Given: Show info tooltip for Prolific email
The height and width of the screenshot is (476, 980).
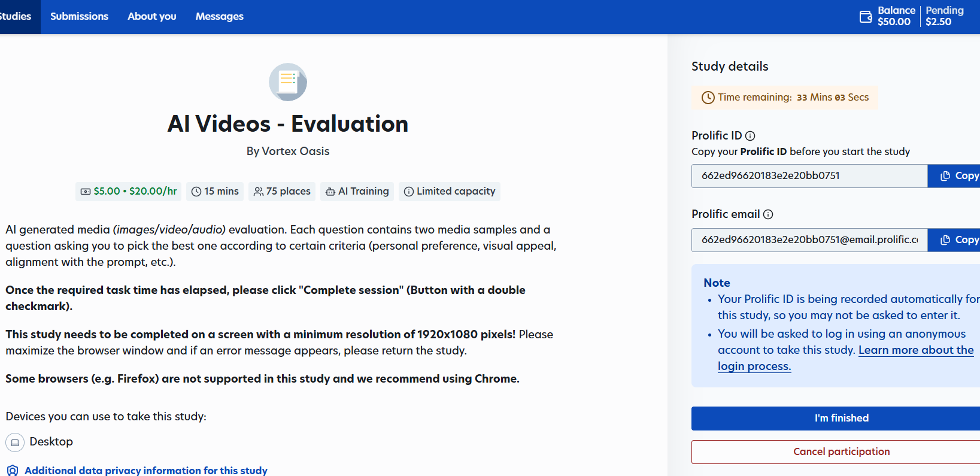Looking at the screenshot, I should pyautogui.click(x=768, y=214).
